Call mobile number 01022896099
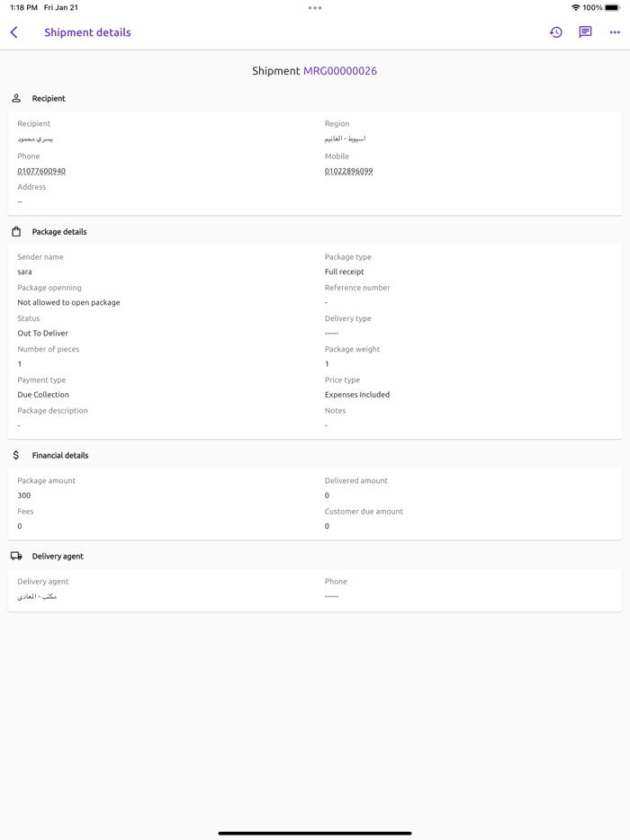The height and width of the screenshot is (840, 630). pyautogui.click(x=348, y=171)
